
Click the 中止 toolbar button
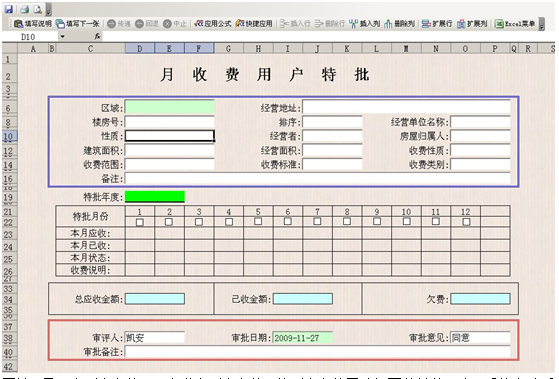pyautogui.click(x=175, y=24)
